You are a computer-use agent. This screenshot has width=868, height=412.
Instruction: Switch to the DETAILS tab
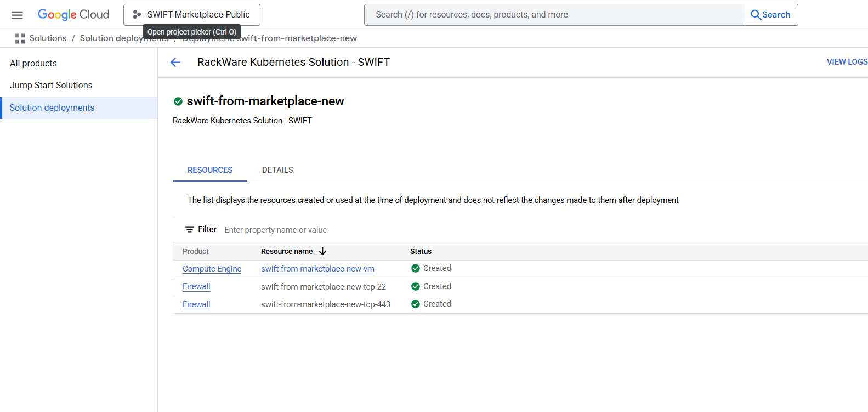277,170
